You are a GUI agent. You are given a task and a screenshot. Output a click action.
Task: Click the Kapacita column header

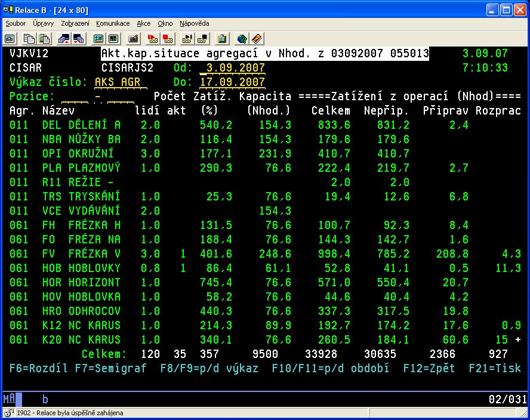[x=265, y=96]
